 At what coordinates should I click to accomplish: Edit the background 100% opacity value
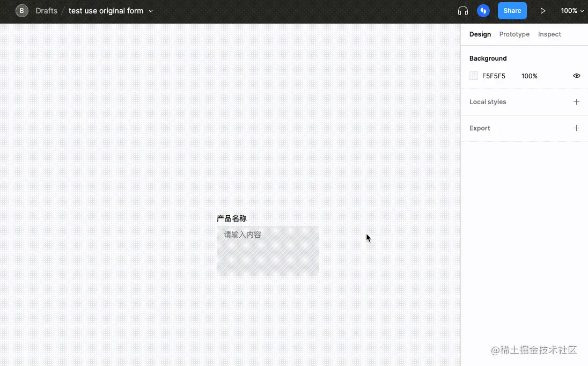point(529,76)
